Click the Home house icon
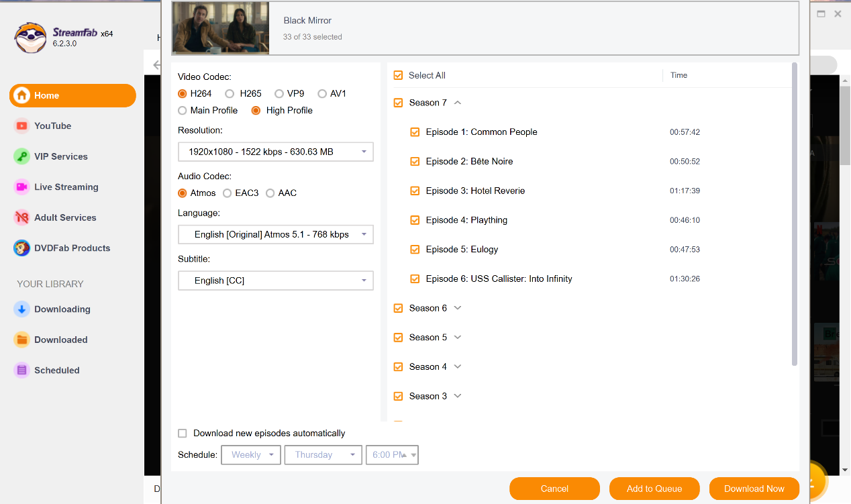Screen dimensions: 851x504 (22, 95)
